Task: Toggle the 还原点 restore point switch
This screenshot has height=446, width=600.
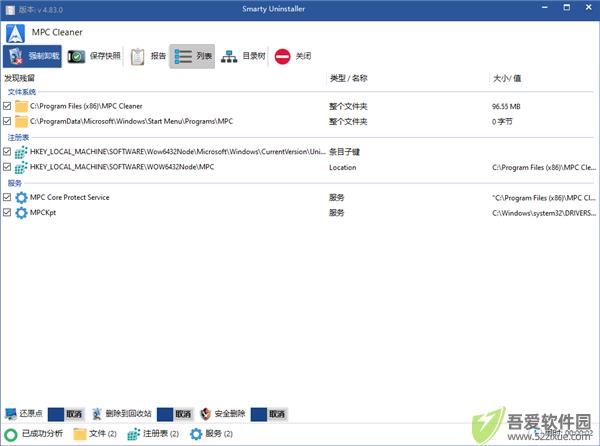Action: click(x=65, y=414)
